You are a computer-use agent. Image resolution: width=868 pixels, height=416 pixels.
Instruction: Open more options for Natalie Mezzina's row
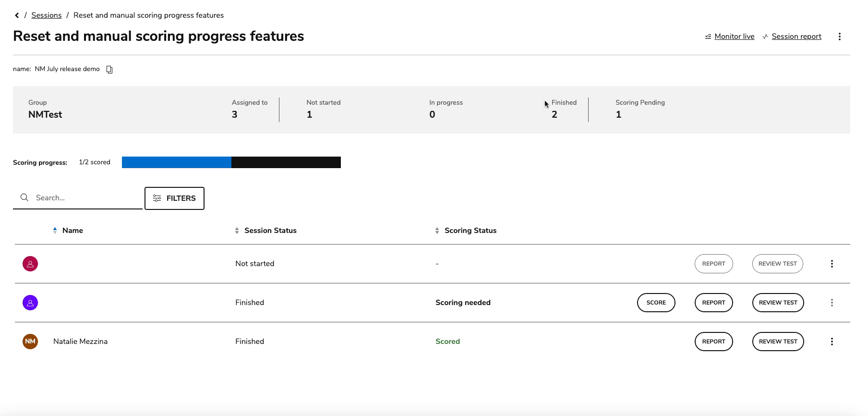click(x=832, y=342)
